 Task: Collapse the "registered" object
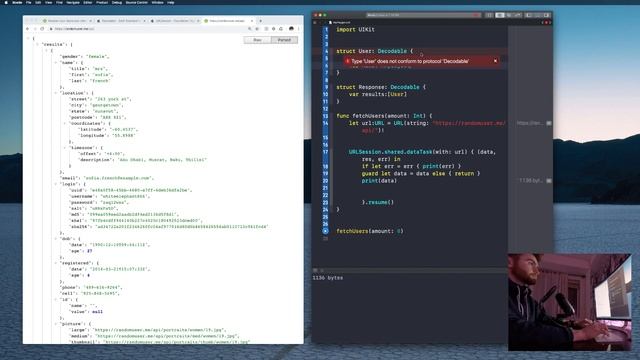point(56,263)
